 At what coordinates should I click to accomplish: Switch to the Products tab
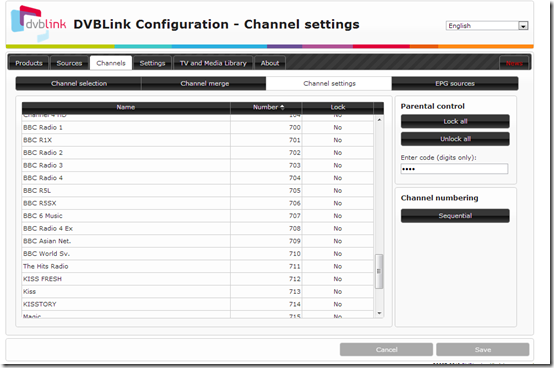[29, 63]
